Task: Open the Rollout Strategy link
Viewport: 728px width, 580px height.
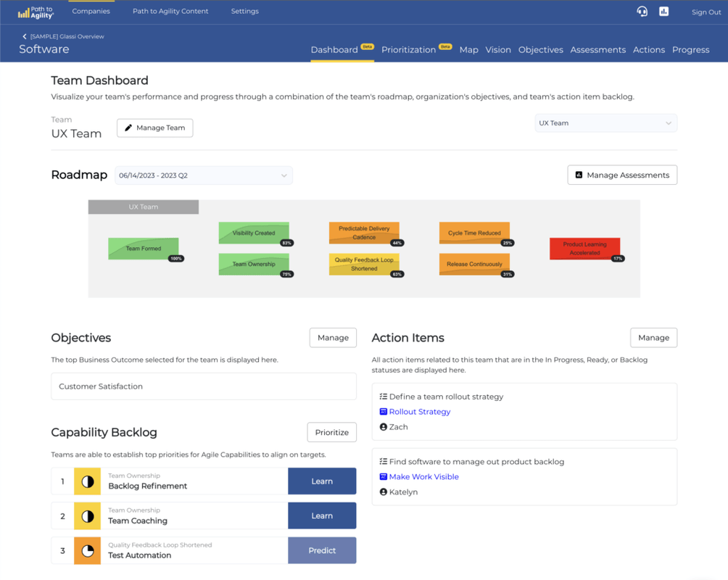Action: [x=419, y=411]
